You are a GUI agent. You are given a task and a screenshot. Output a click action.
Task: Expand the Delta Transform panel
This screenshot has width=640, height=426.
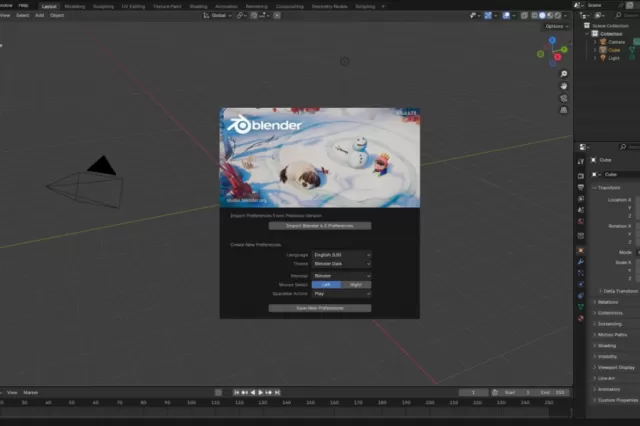click(620, 291)
